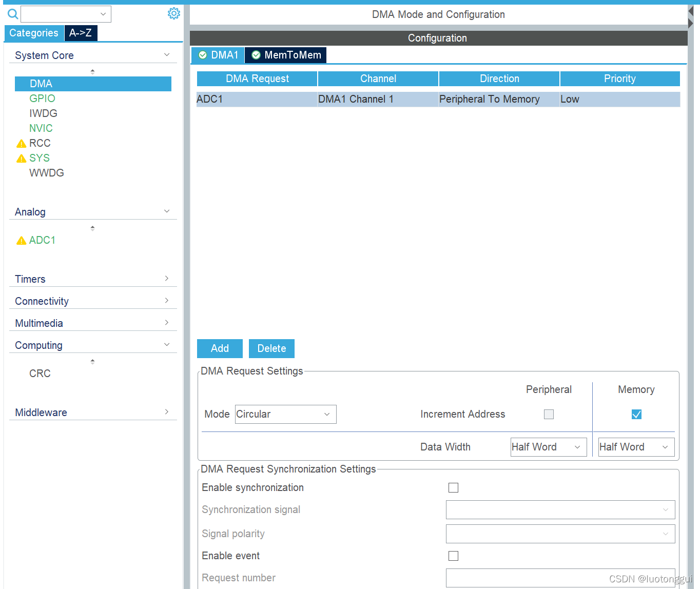Viewport: 700px width, 589px height.
Task: Uncheck Memory increment address checkbox
Action: [636, 414]
